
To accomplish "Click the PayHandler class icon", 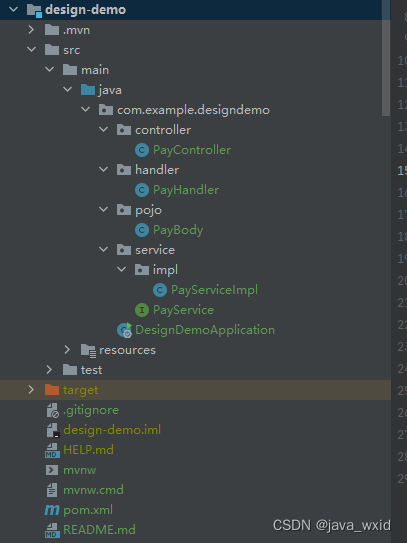I will pos(142,190).
